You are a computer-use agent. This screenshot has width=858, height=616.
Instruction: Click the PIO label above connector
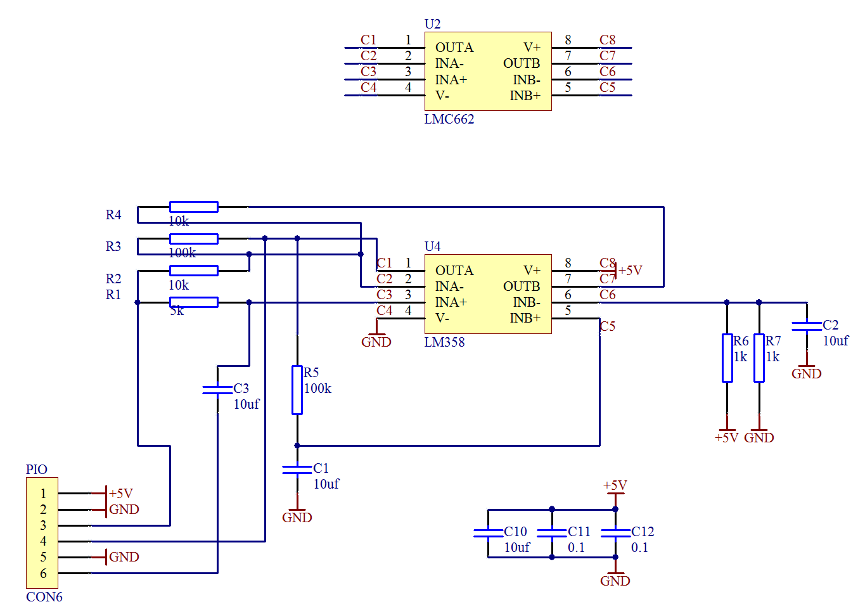pos(37,470)
